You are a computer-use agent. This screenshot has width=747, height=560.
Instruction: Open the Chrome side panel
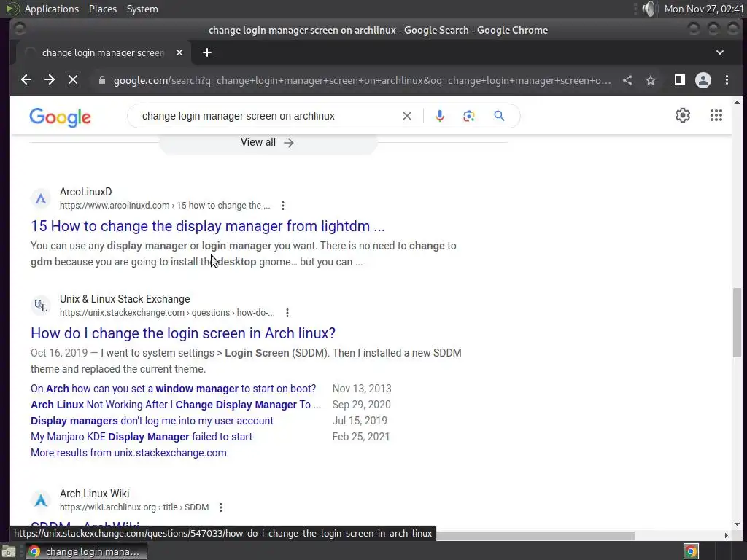pyautogui.click(x=680, y=79)
